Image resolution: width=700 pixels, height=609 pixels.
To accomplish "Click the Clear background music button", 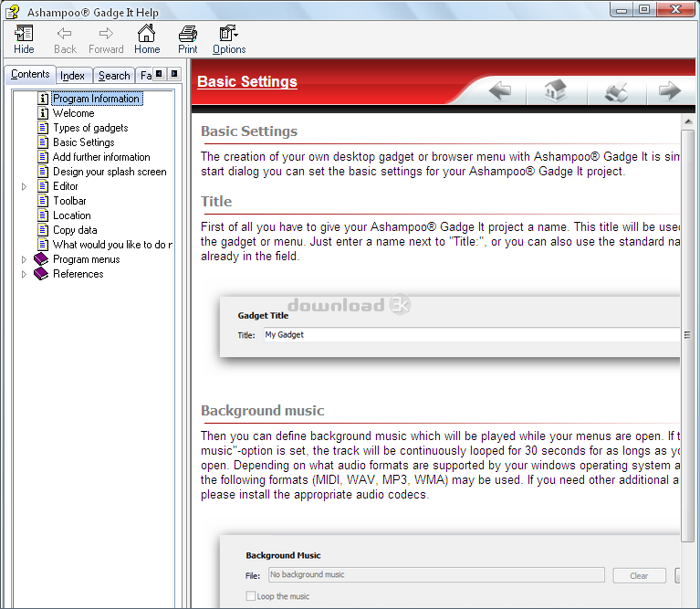I will click(639, 575).
